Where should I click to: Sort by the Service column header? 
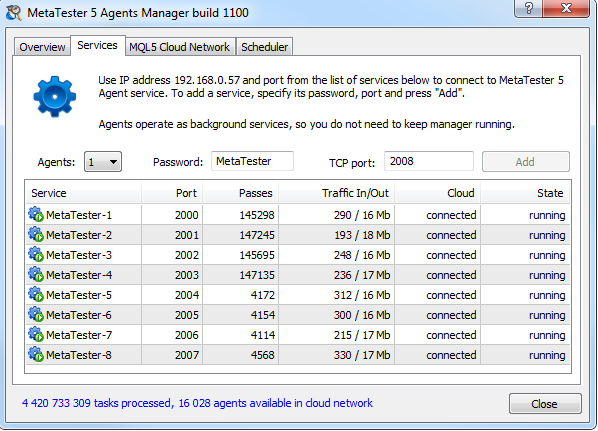tap(84, 193)
